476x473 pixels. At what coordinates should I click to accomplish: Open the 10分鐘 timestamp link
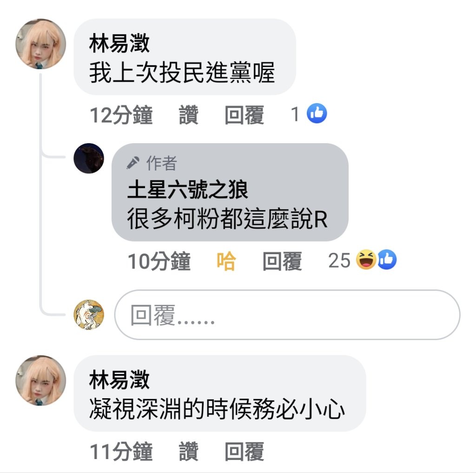pyautogui.click(x=159, y=261)
